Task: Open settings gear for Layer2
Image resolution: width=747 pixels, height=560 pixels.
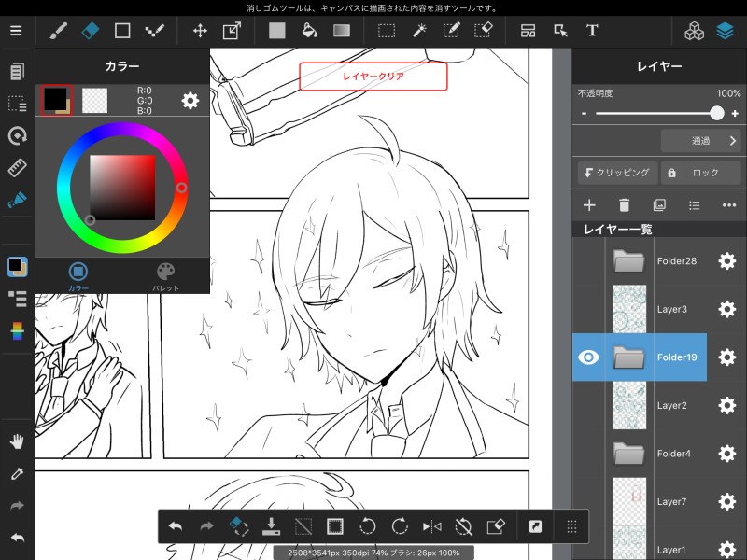Action: click(727, 405)
